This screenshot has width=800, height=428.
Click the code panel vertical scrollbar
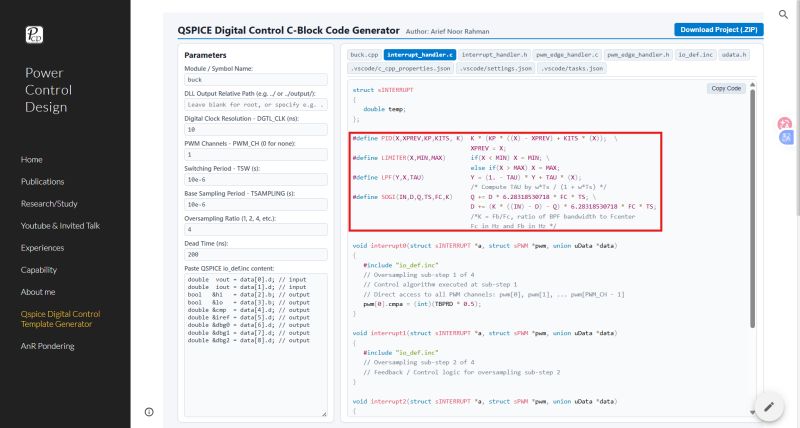coord(752,208)
